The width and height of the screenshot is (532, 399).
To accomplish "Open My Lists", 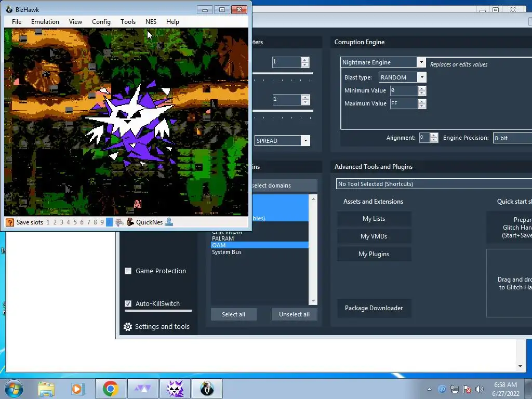I will [x=374, y=219].
